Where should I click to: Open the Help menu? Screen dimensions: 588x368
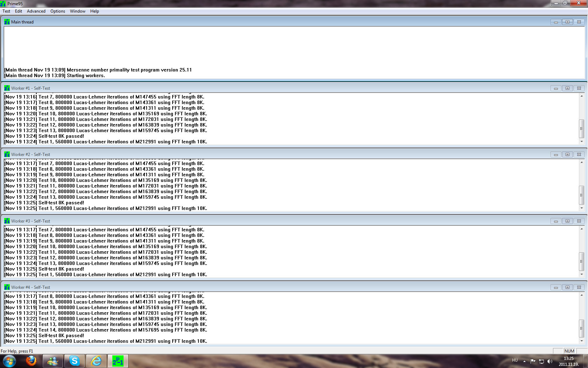94,11
